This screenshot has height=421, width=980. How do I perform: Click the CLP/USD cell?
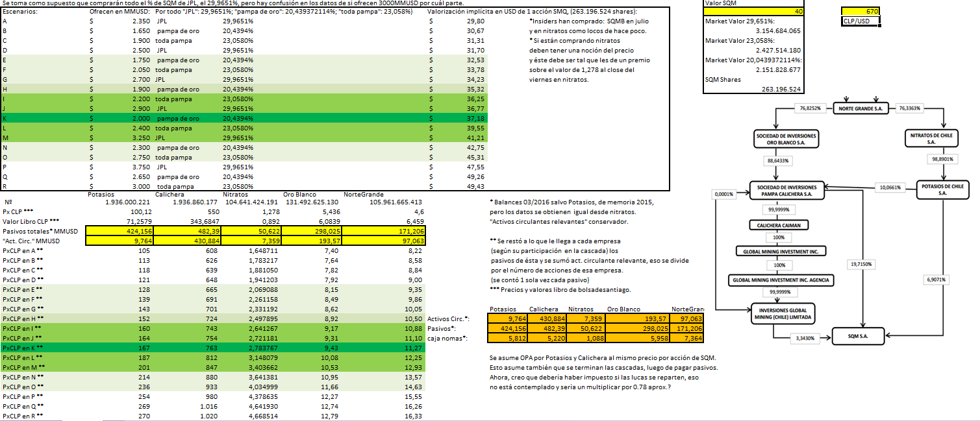tap(861, 21)
